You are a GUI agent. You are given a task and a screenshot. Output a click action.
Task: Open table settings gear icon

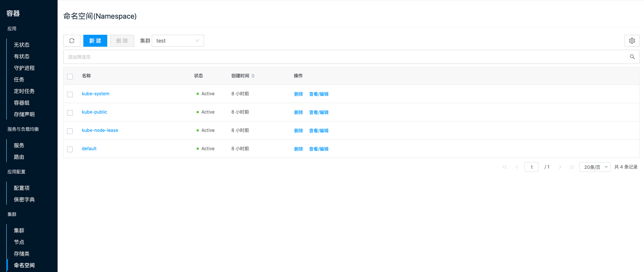point(632,41)
